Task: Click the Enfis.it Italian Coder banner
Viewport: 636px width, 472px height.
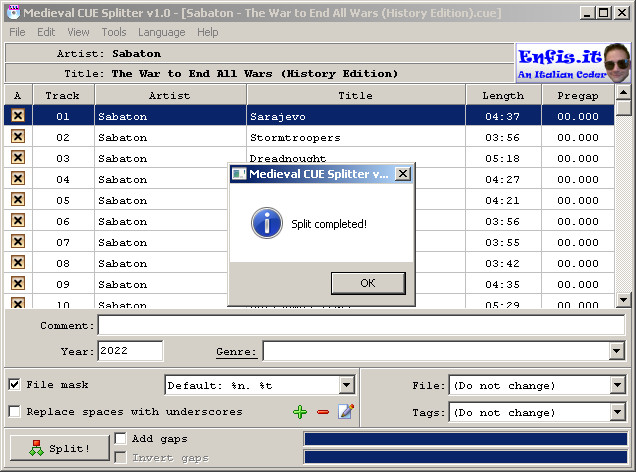Action: point(573,63)
